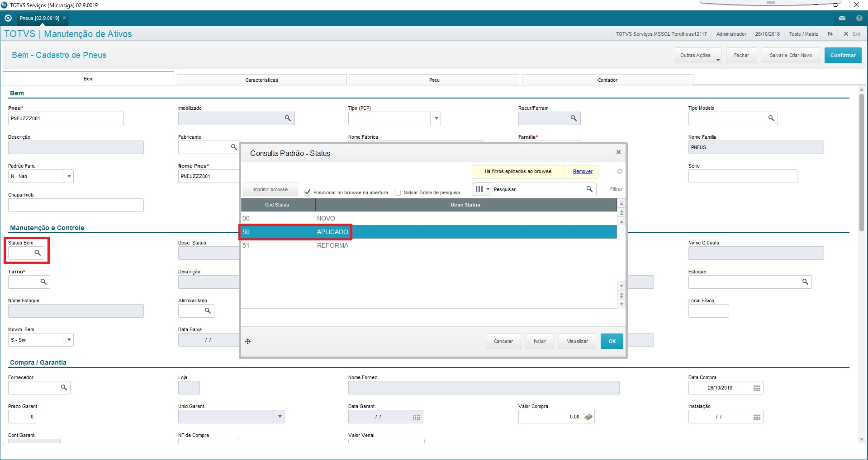Sort by the Cod Status column header
The image size is (868, 460).
[x=278, y=205]
